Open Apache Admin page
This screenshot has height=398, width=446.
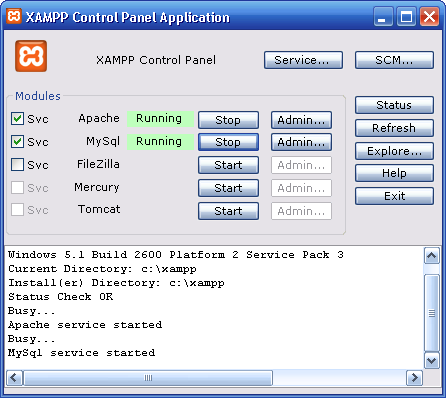[301, 120]
